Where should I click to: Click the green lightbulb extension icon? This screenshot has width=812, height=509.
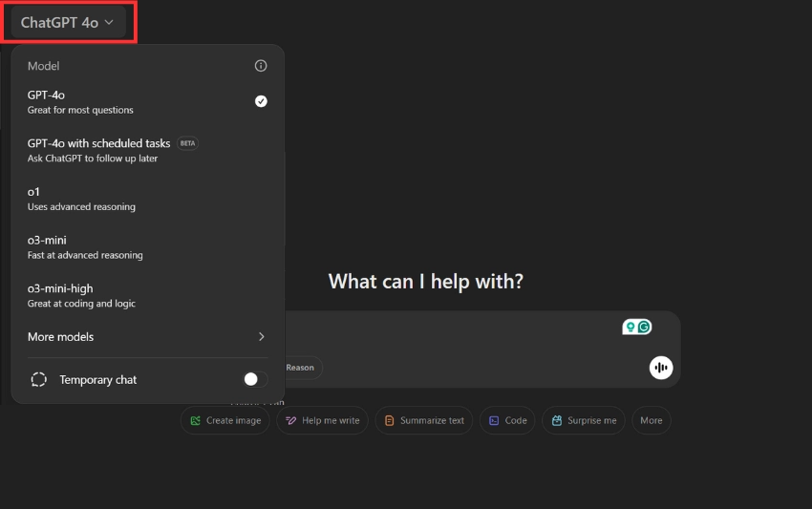(x=630, y=327)
